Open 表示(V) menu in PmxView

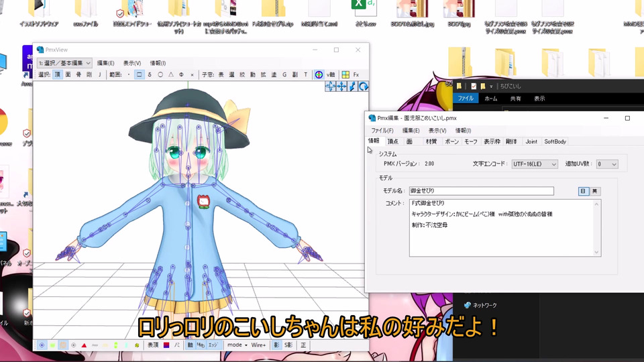pos(132,63)
